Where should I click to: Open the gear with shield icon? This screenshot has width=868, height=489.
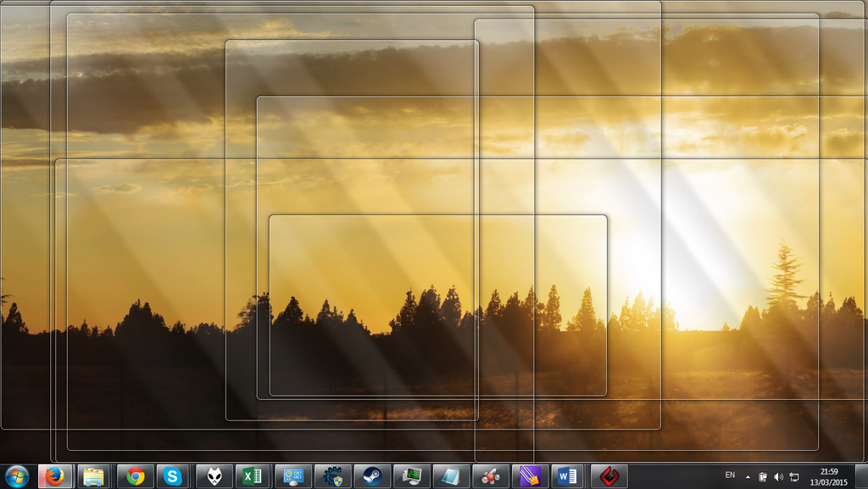(x=332, y=476)
